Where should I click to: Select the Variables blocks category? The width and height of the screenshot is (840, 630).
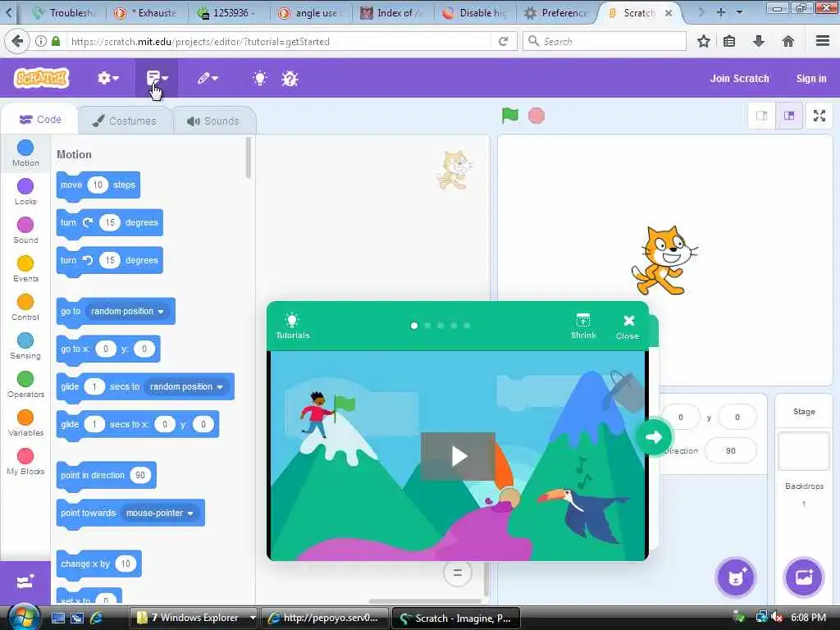pyautogui.click(x=25, y=423)
